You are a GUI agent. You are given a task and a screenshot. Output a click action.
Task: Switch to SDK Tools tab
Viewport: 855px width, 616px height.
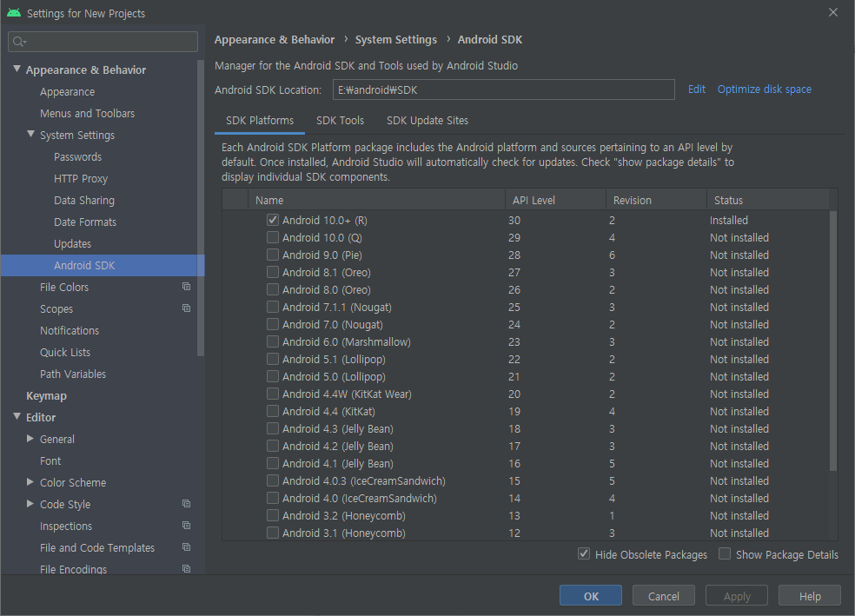click(341, 121)
